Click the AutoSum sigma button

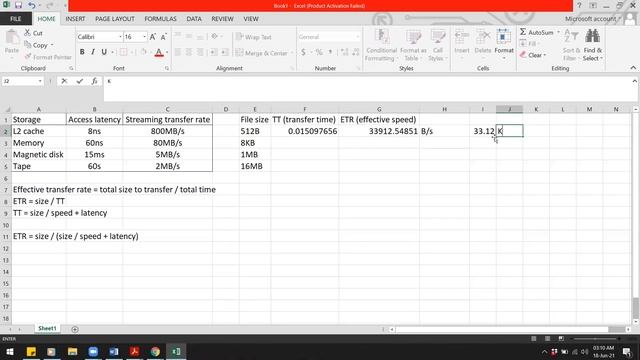(536, 32)
